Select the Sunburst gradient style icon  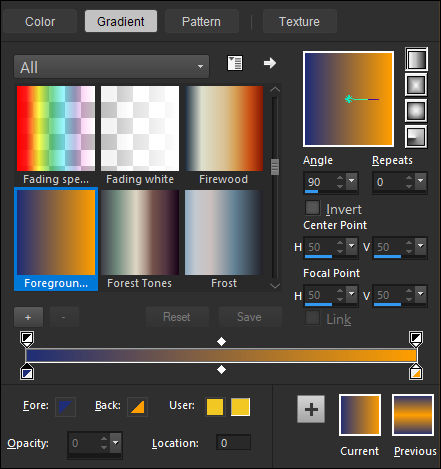416,111
